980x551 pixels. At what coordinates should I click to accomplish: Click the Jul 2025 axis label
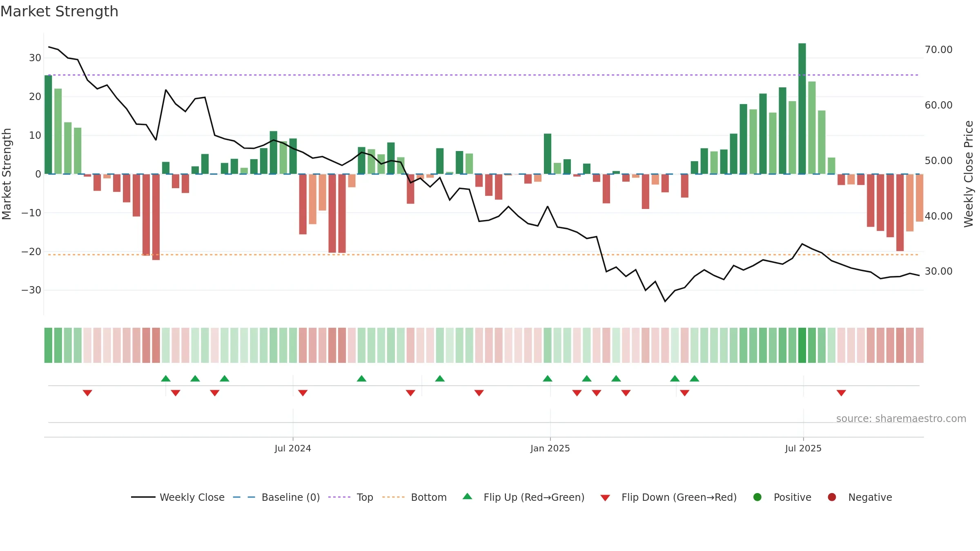[803, 448]
